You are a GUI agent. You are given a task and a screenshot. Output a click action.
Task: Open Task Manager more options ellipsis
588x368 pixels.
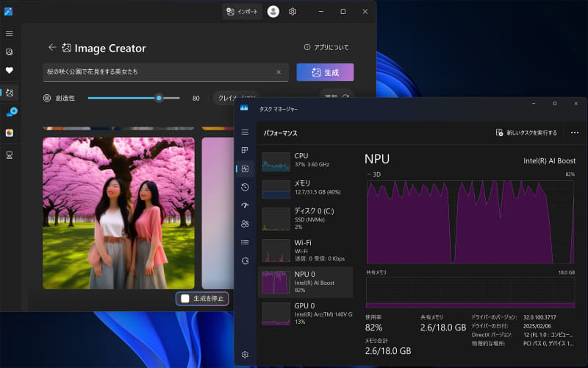pos(575,132)
